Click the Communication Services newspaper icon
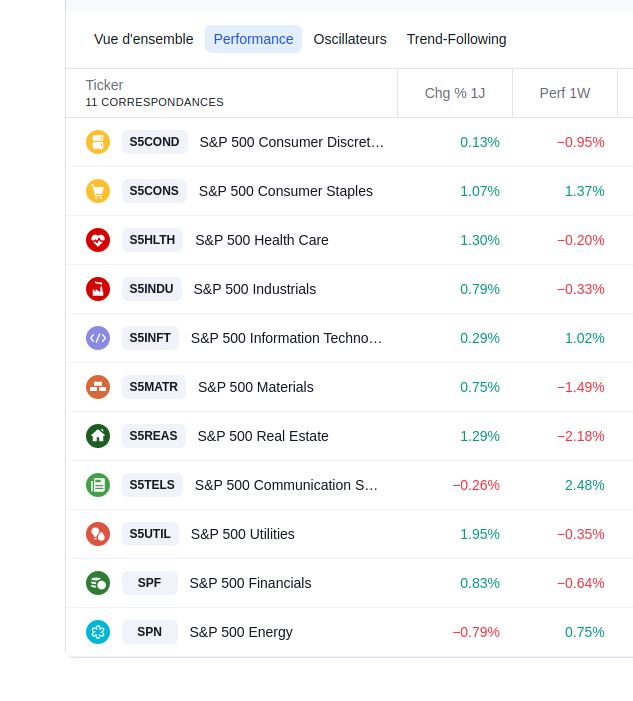Screen dimensions: 633x701 97,485
